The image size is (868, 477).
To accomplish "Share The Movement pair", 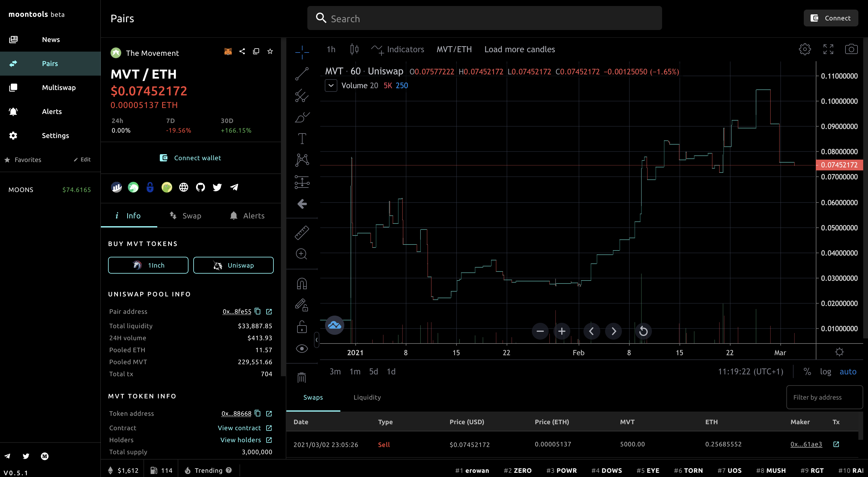I will click(x=242, y=51).
